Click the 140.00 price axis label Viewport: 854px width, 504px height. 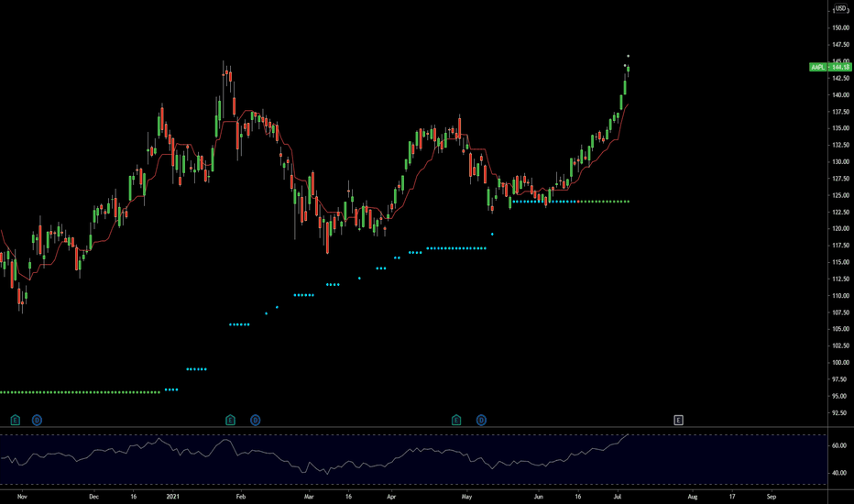pos(840,94)
